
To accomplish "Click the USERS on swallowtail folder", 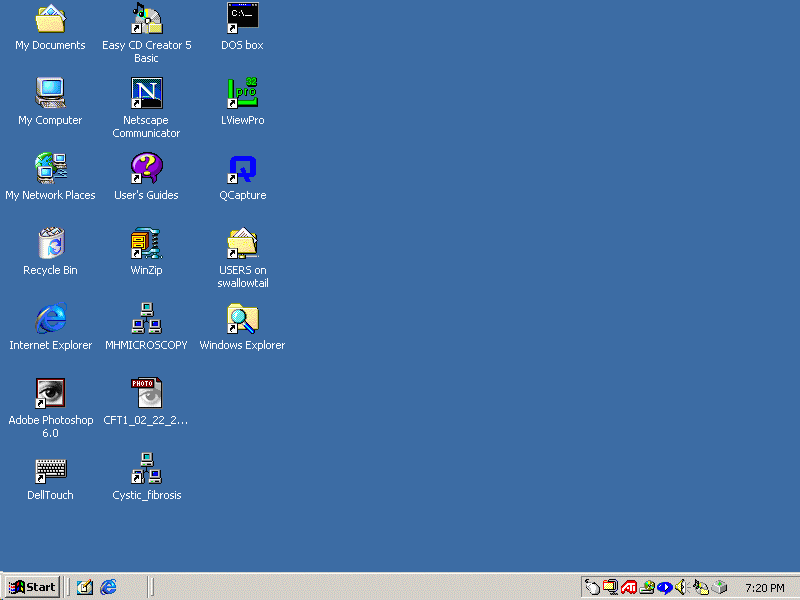I will click(242, 244).
